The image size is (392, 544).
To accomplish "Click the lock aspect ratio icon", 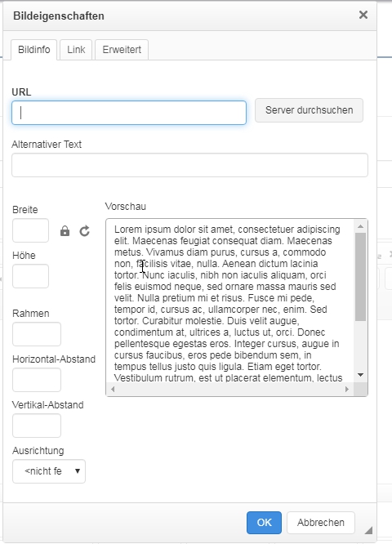I will click(x=65, y=231).
